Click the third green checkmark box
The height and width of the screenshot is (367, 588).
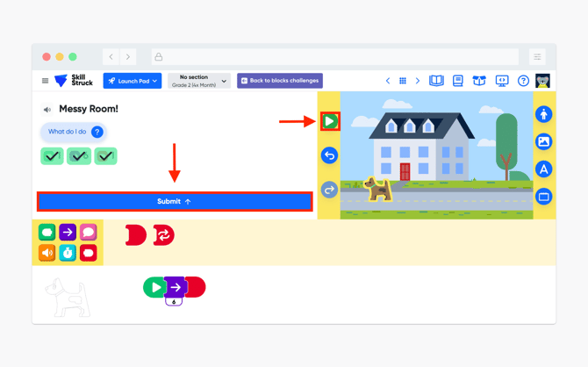[x=105, y=156]
